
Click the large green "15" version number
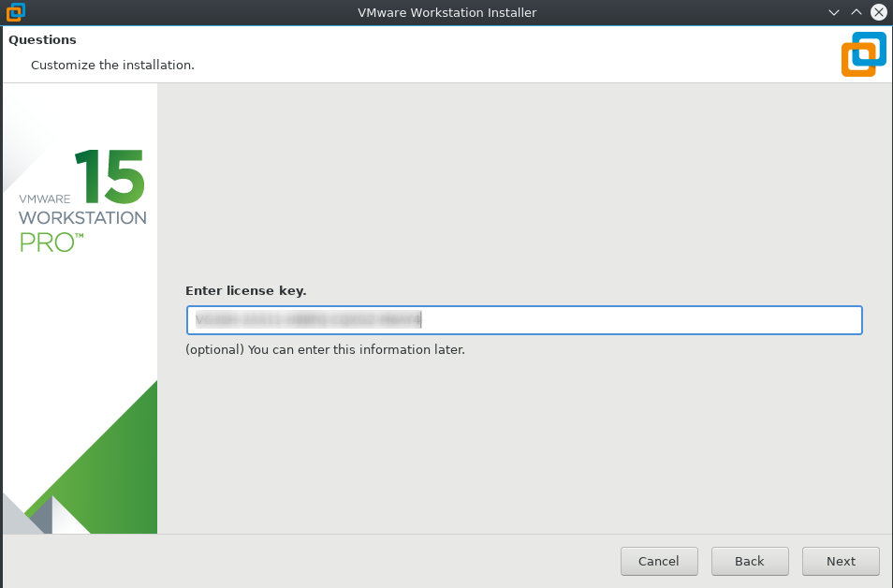(x=110, y=176)
